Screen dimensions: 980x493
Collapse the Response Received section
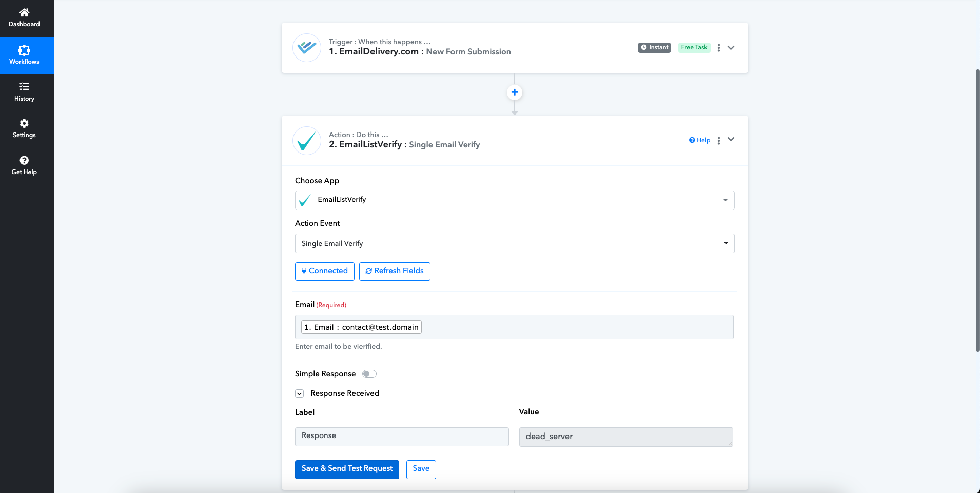point(300,394)
